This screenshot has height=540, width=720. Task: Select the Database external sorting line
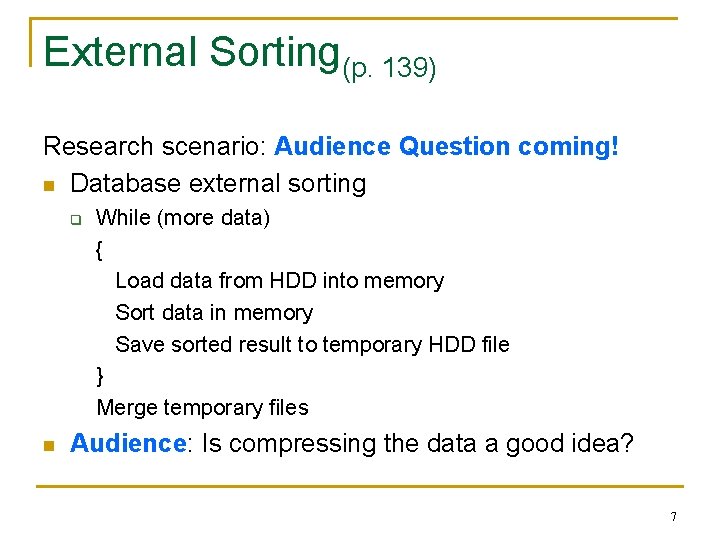coord(218,184)
